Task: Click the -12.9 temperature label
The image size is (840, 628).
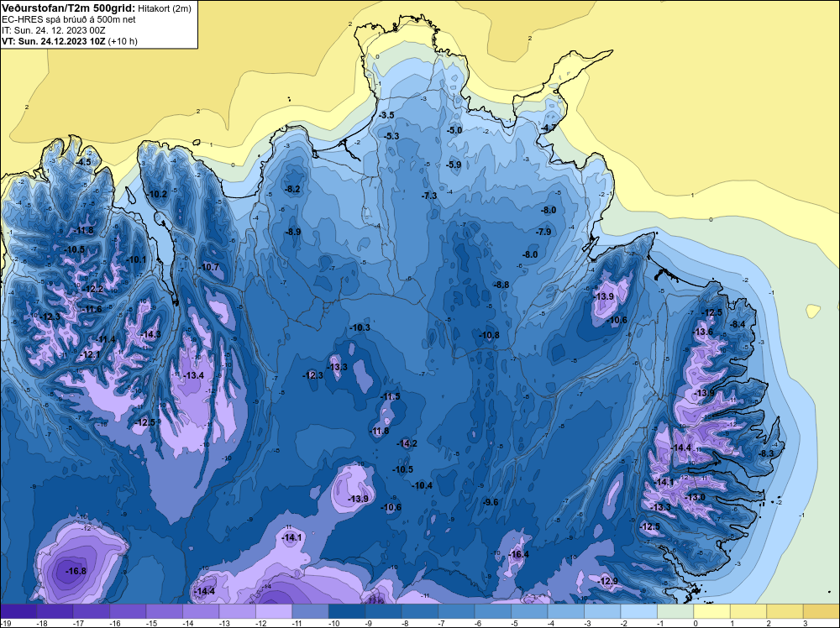Action: [x=607, y=581]
